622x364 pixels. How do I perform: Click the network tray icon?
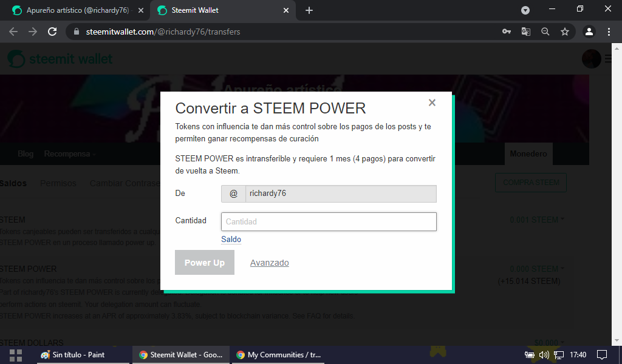coord(559,355)
